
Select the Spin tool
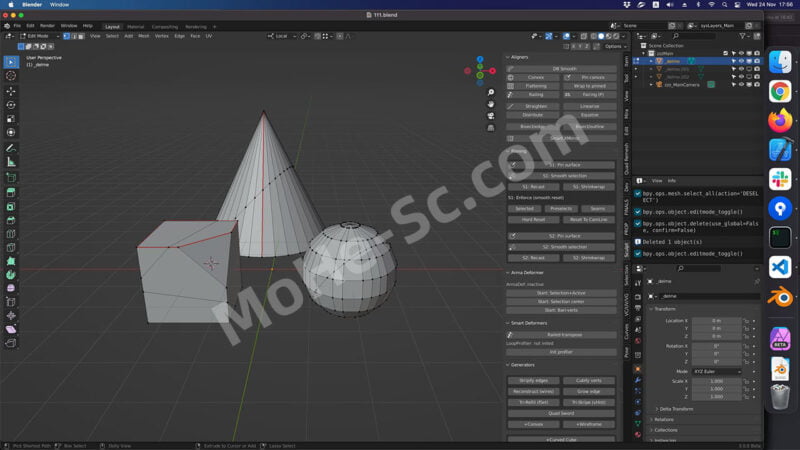tap(11, 274)
